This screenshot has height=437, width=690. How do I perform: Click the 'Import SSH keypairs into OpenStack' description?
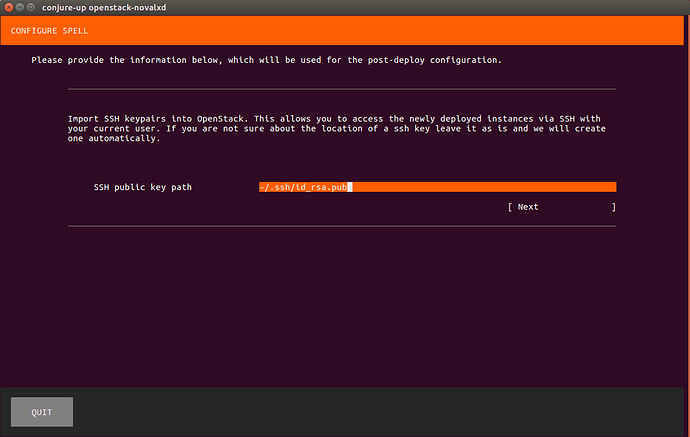coord(337,129)
